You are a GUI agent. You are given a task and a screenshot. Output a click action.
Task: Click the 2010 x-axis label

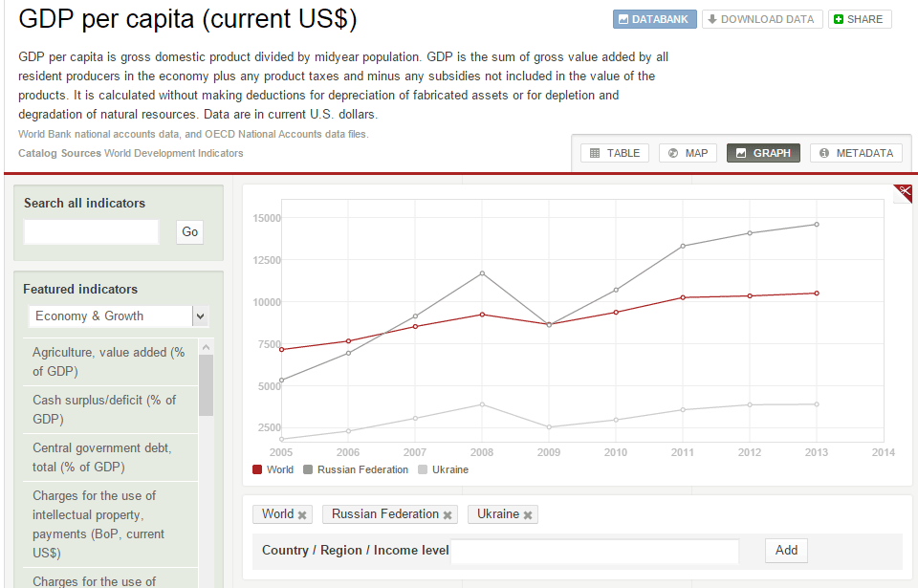click(x=615, y=452)
